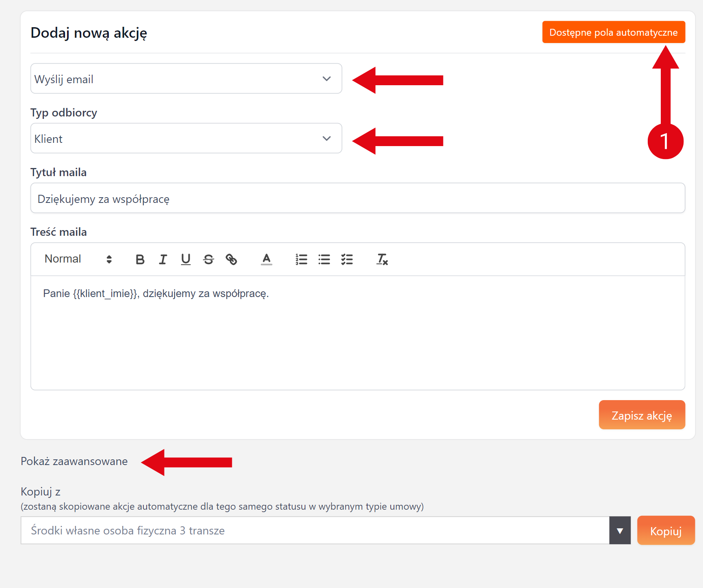Open the Typ odbiorcy Klient dropdown
The height and width of the screenshot is (588, 703).
(x=186, y=138)
